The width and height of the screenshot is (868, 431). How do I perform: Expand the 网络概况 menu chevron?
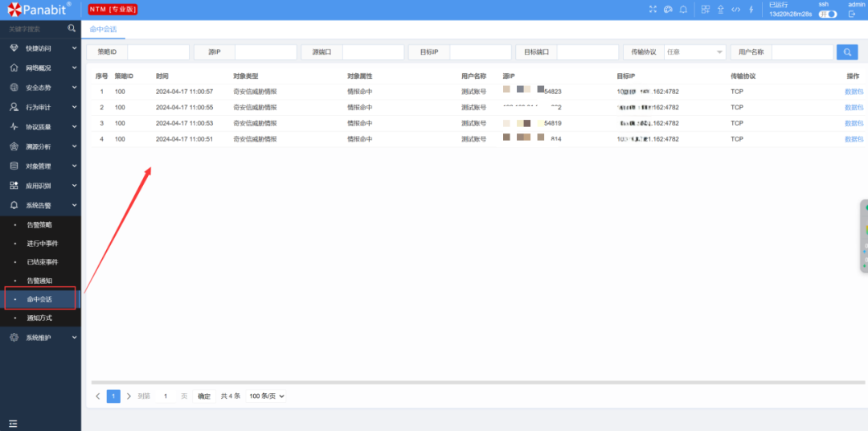tap(74, 68)
